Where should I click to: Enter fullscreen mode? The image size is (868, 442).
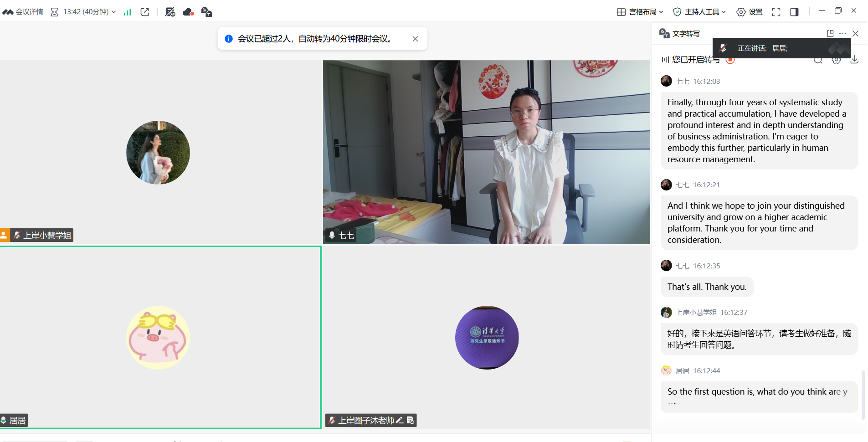tap(776, 12)
